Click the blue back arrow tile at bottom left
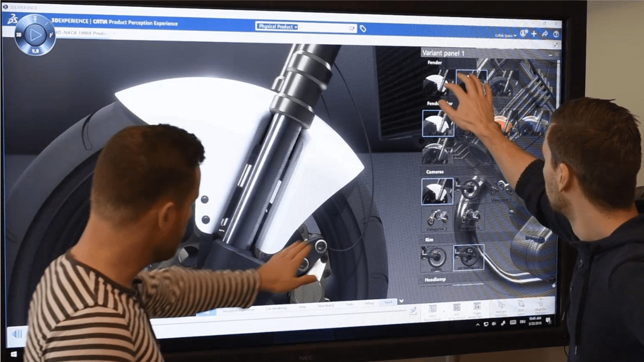This screenshot has width=644, height=362. [17, 334]
